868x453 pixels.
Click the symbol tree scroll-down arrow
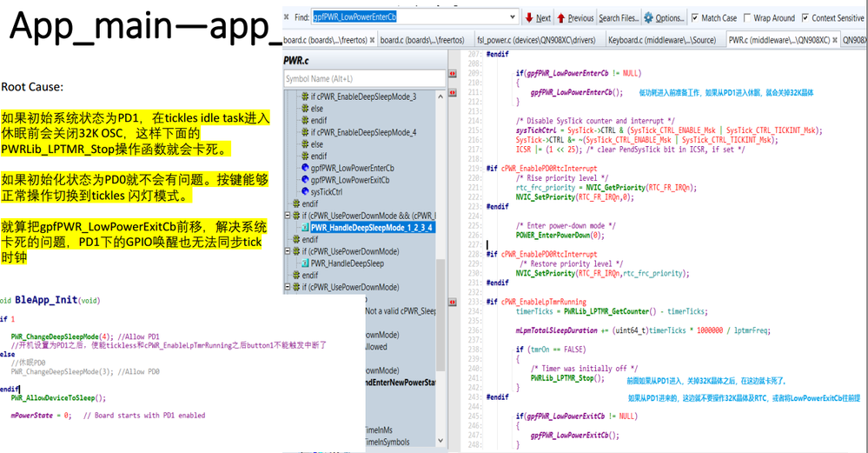pos(441,441)
